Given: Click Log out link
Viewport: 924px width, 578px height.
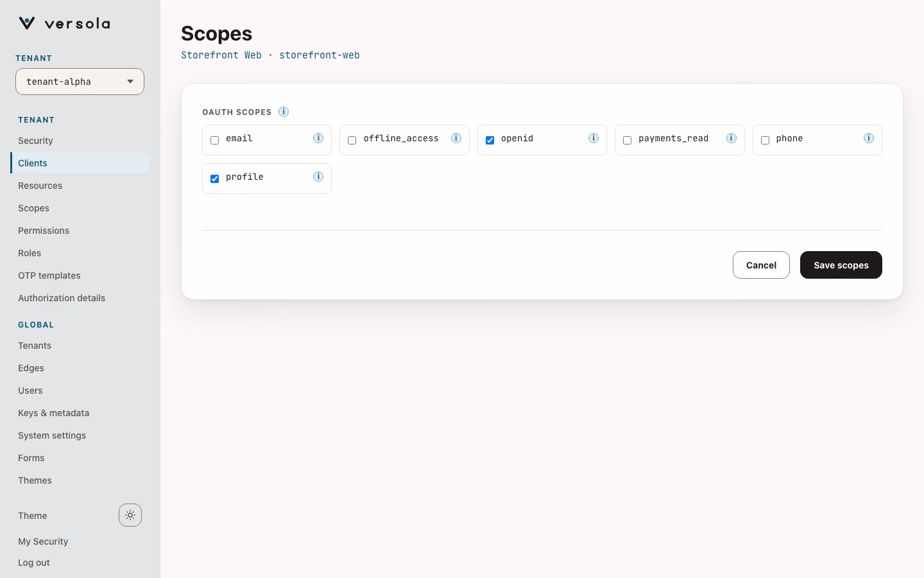Looking at the screenshot, I should click(34, 563).
